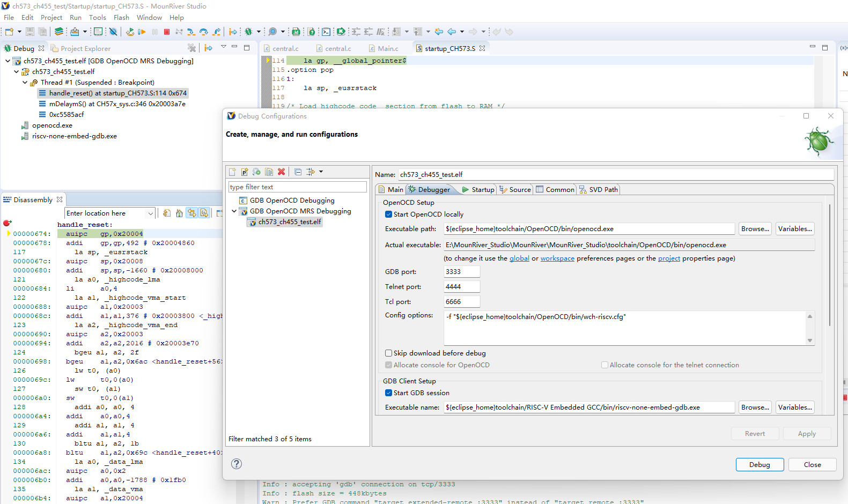The width and height of the screenshot is (848, 504).
Task: Click Allocate console for OpenOCD checkbox
Action: (389, 365)
